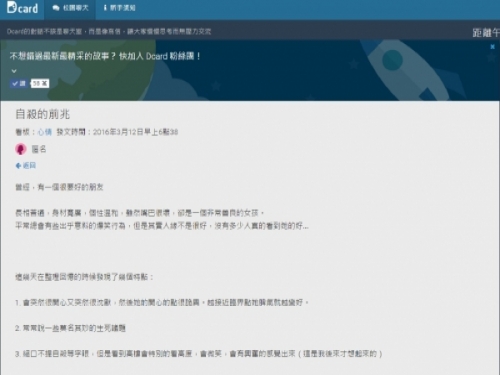
Task: Open the 校園聊天 tab
Action: click(70, 8)
